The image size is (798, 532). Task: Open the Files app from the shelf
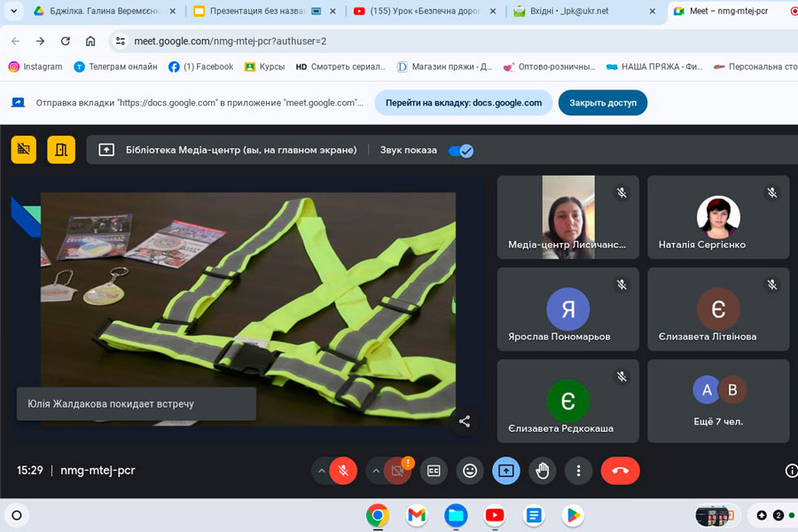tap(456, 516)
